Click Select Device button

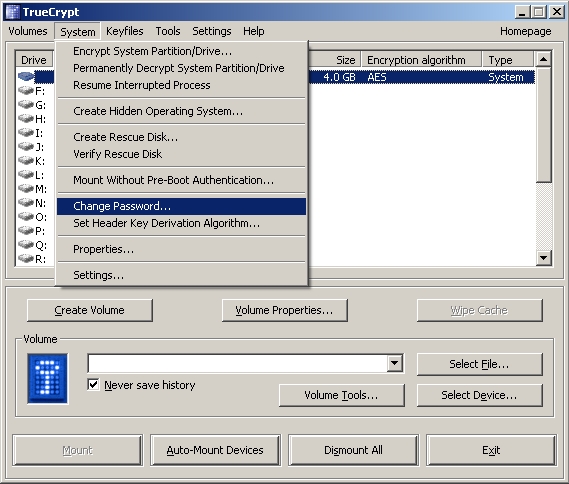click(x=479, y=395)
